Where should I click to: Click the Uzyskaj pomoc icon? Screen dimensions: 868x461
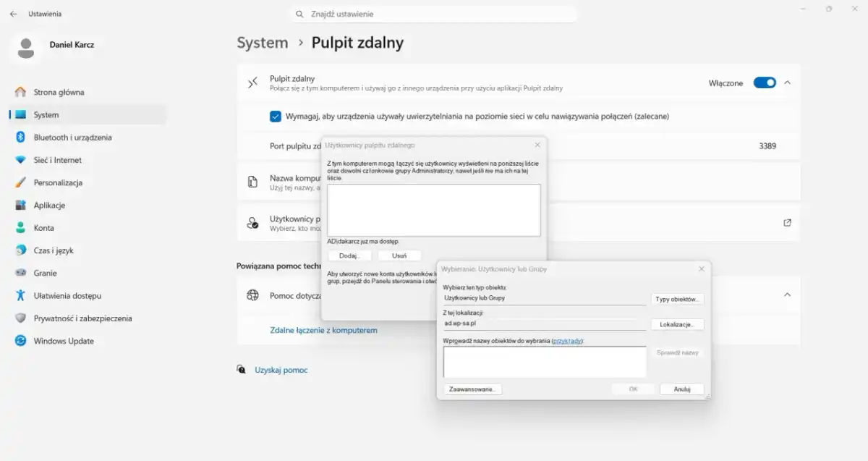(242, 369)
